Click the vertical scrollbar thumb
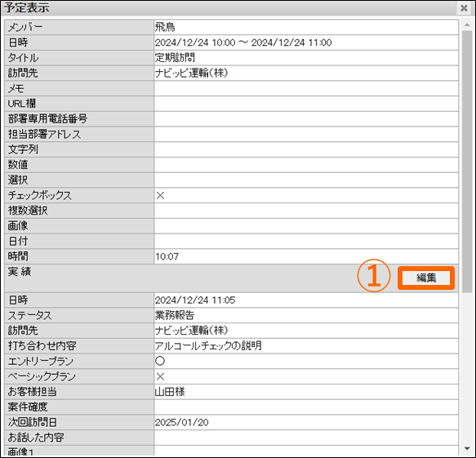Image resolution: width=476 pixels, height=458 pixels. tap(467, 162)
